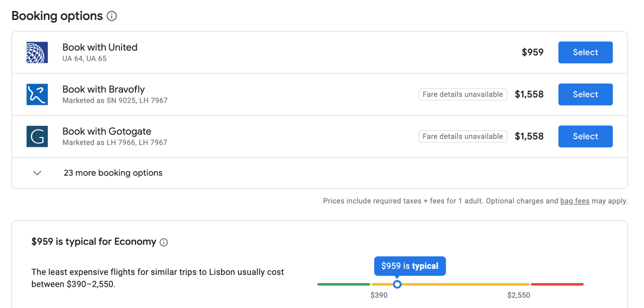The width and height of the screenshot is (644, 308).
Task: Click the price range slider marker
Action: click(x=397, y=284)
